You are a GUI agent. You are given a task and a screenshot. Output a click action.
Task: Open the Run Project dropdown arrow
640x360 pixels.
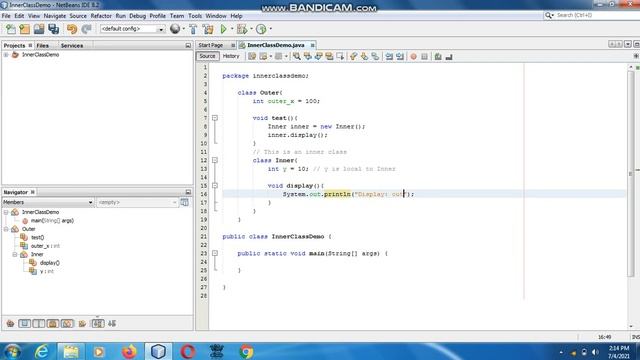[x=232, y=29]
